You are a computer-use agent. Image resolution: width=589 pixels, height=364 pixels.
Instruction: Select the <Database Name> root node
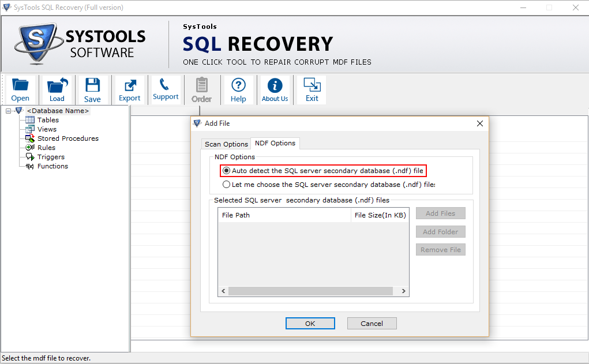click(x=58, y=111)
